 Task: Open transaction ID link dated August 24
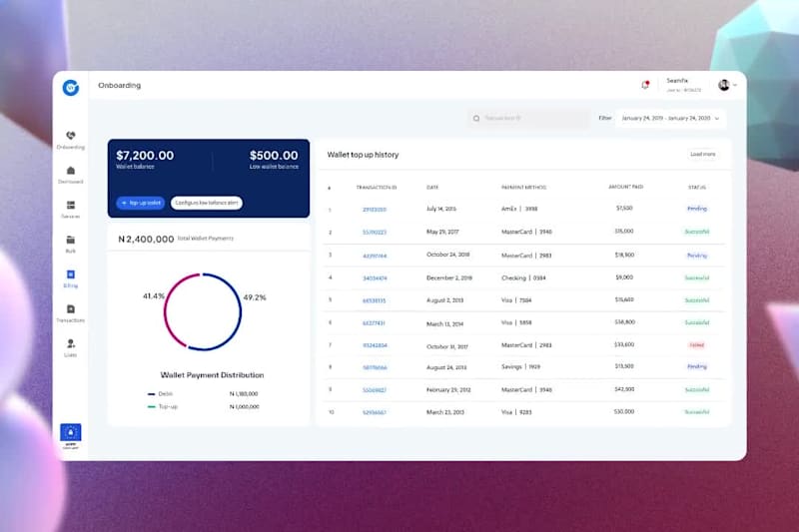pos(375,367)
